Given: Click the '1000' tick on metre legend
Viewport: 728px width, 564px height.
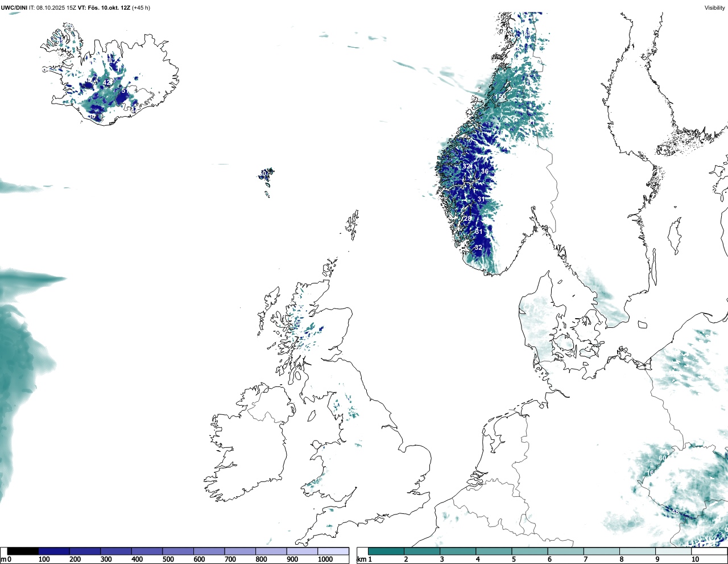Looking at the screenshot, I should coord(325,560).
